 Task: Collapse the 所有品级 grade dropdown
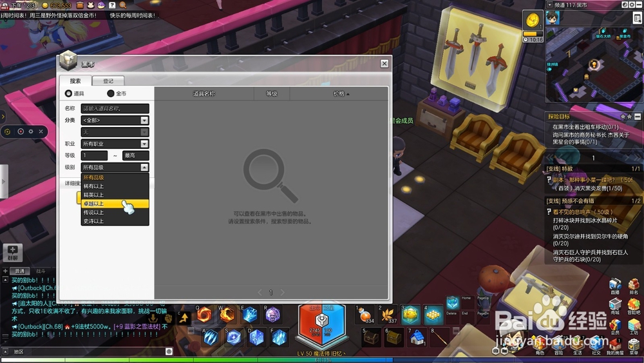click(x=144, y=168)
